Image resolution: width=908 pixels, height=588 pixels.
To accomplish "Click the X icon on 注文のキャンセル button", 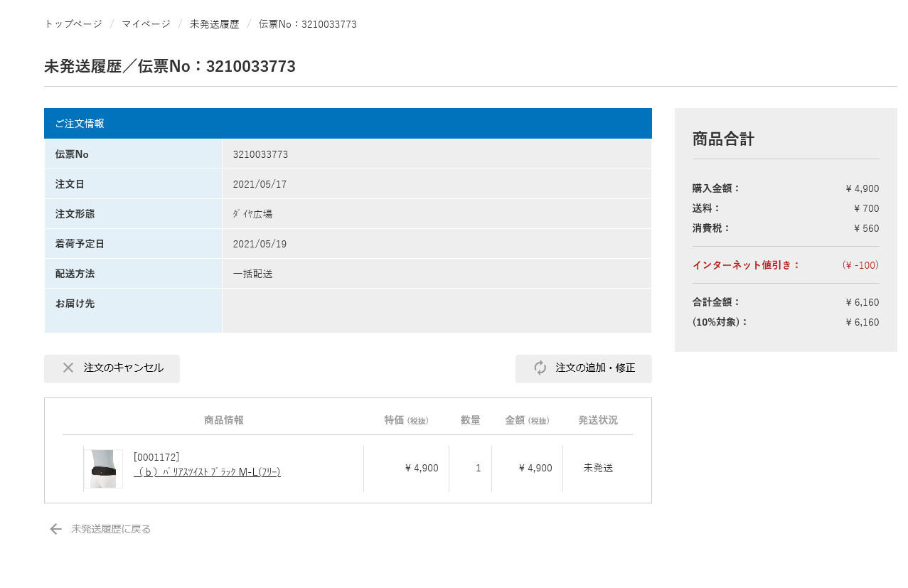I will pyautogui.click(x=68, y=368).
